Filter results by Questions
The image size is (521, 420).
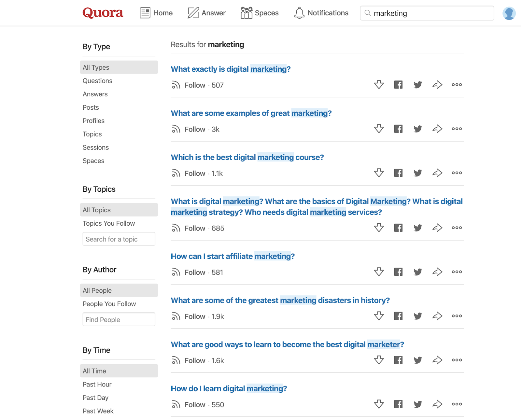point(97,81)
